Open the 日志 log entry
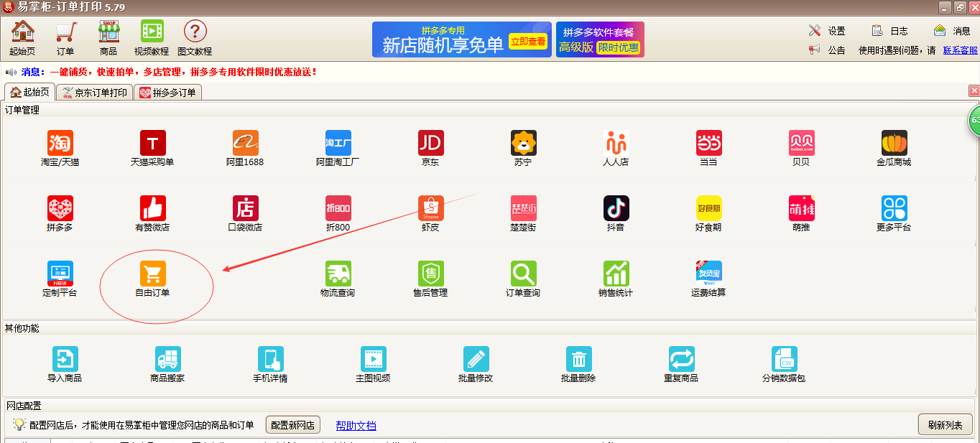Screen dimensions: 980x443 pyautogui.click(x=889, y=31)
